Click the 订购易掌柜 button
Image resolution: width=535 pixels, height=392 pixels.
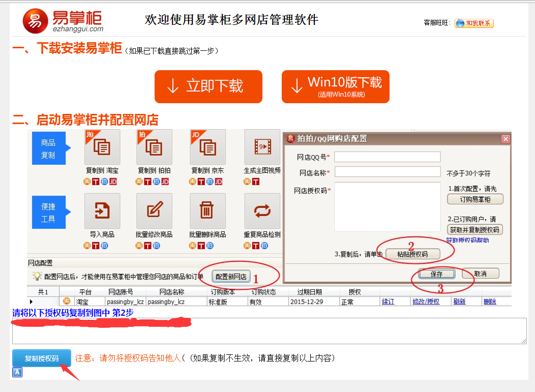click(x=475, y=199)
